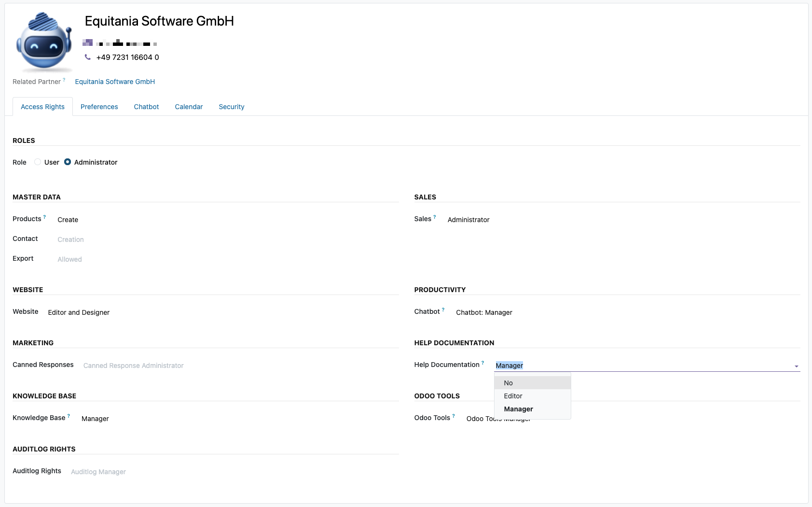Show the Products field help tooltip
812x507 pixels.
pyautogui.click(x=45, y=217)
